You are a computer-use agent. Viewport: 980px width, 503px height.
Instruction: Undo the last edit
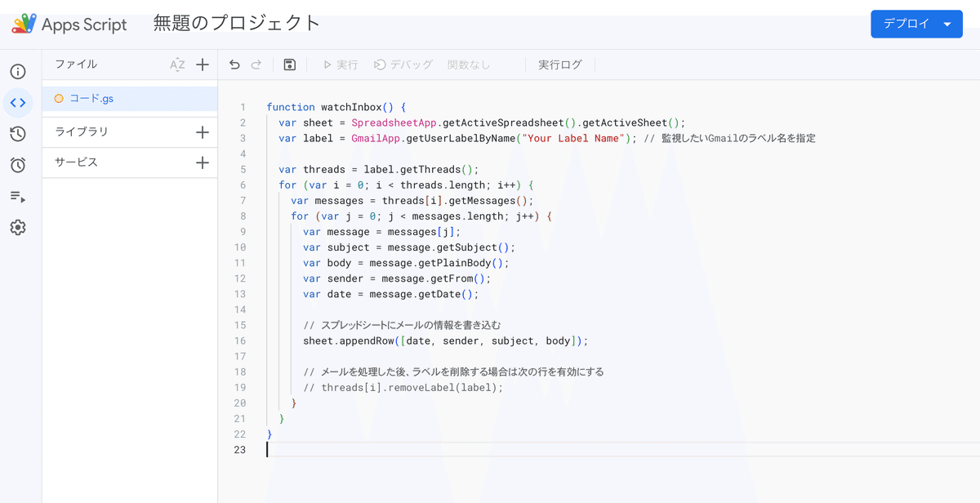[x=236, y=64]
